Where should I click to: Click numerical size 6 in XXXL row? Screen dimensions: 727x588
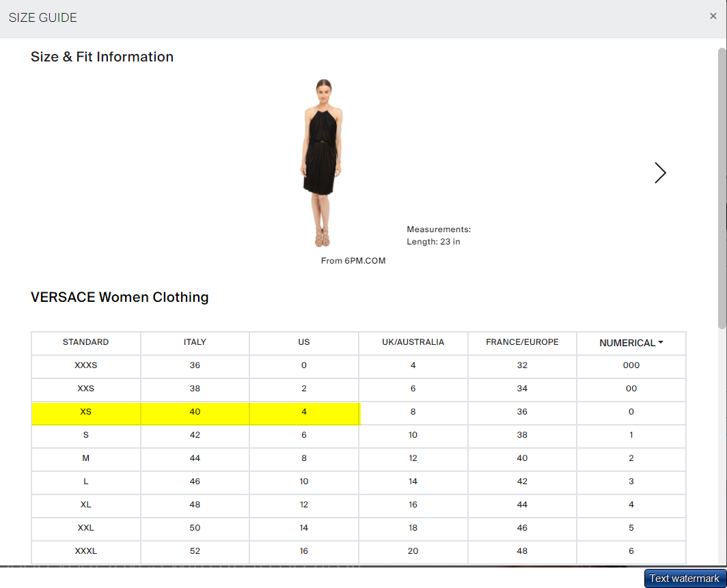tap(631, 551)
